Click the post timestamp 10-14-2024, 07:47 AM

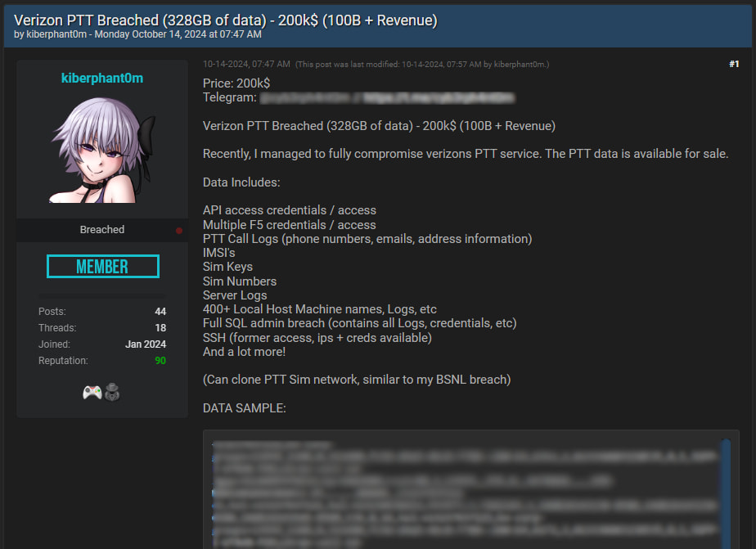pyautogui.click(x=246, y=64)
